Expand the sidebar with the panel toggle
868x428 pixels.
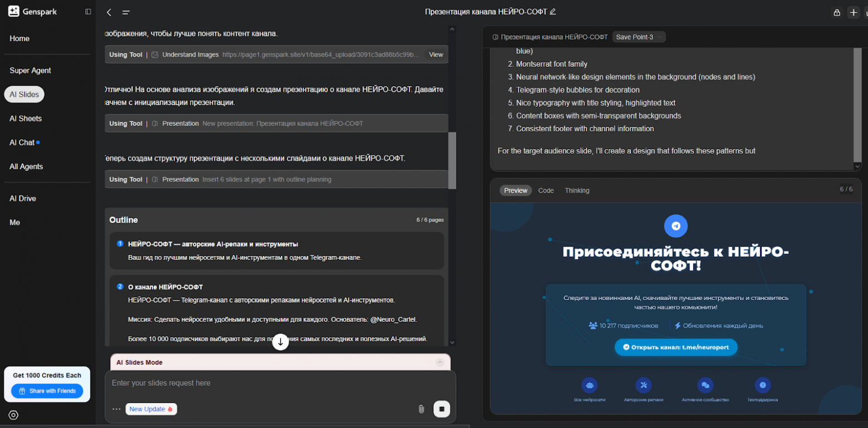point(88,11)
